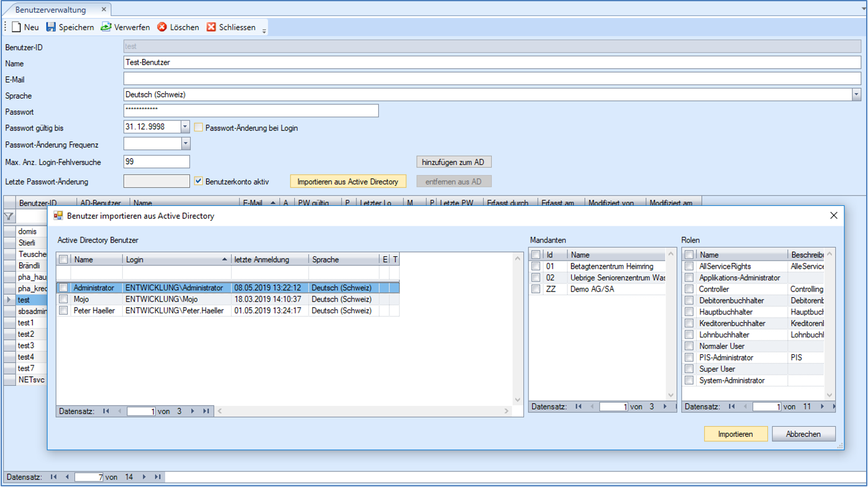Check the Administrator user checkbox
This screenshot has height=487, width=868.
[x=63, y=288]
